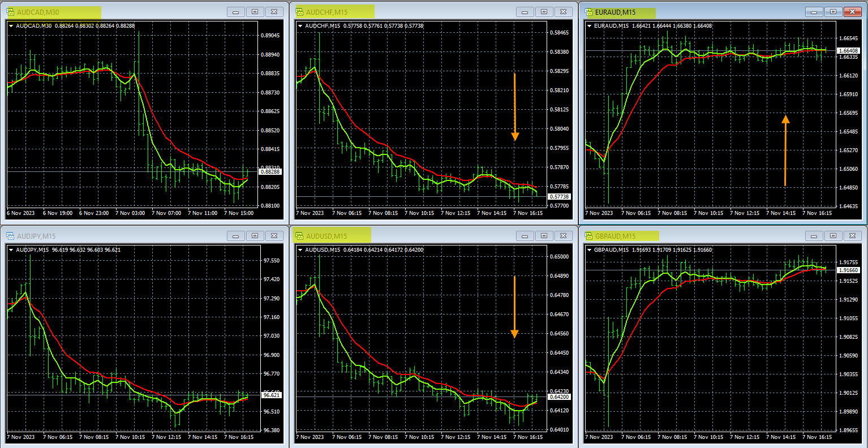Viewport: 868px width, 448px height.
Task: Activate the AUDUSD,M15 window title text
Action: pyautogui.click(x=326, y=236)
